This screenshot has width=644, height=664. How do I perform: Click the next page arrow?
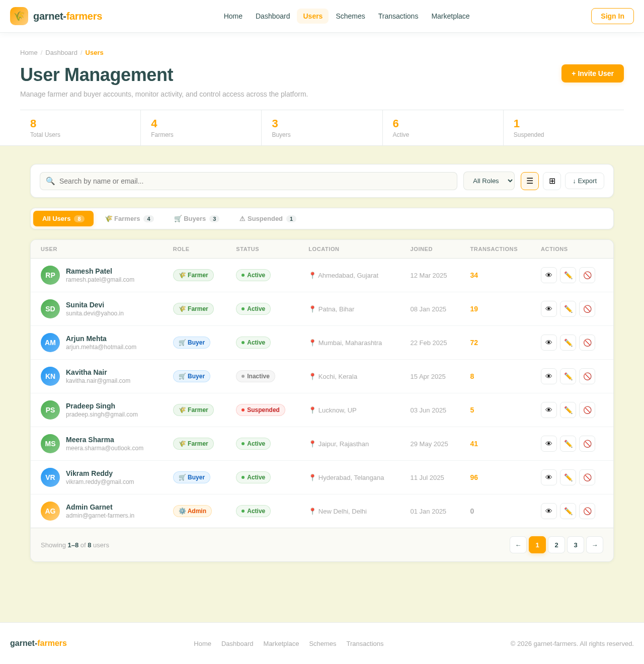595,545
